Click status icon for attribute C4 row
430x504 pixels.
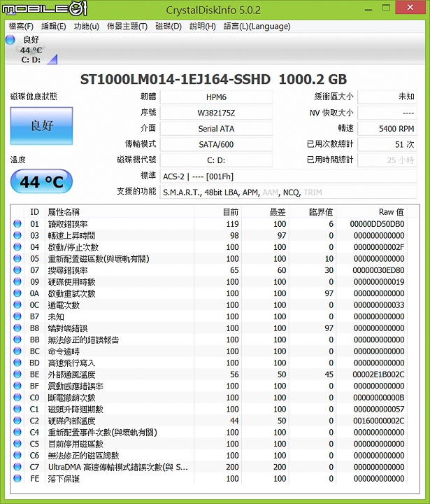pos(17,432)
